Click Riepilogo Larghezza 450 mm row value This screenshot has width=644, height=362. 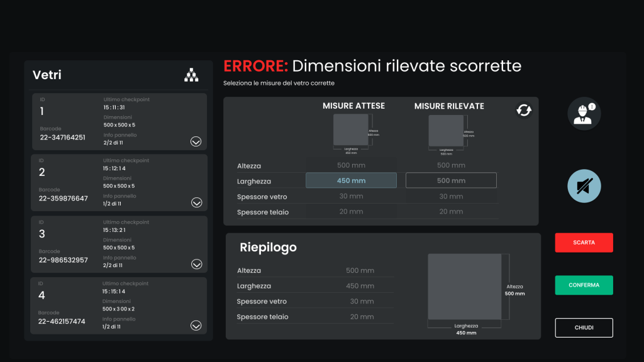click(x=360, y=286)
